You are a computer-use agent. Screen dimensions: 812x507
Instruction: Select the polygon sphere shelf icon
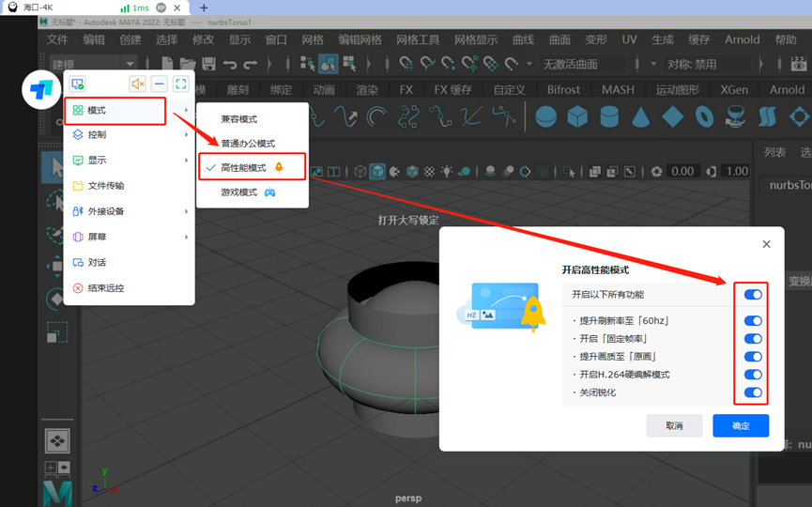(545, 117)
